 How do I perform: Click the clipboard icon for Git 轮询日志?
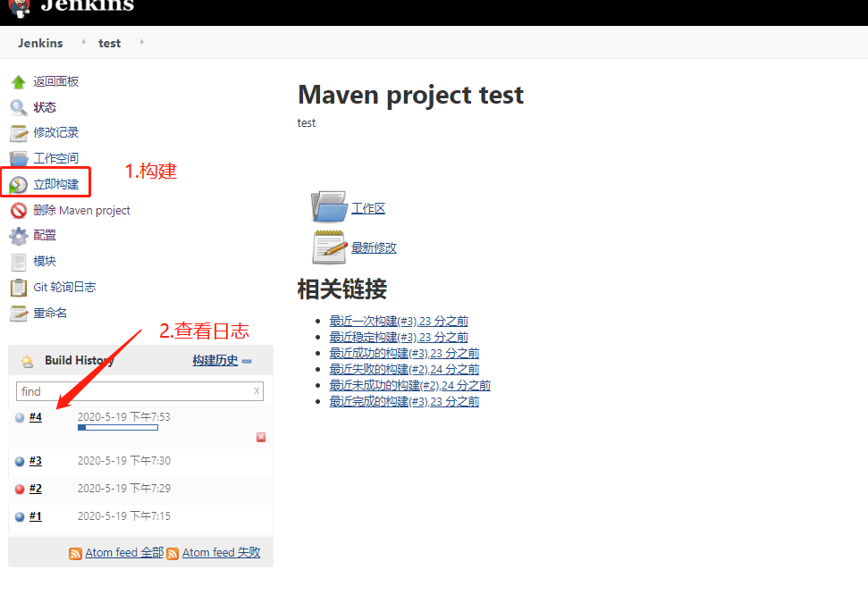click(18, 288)
